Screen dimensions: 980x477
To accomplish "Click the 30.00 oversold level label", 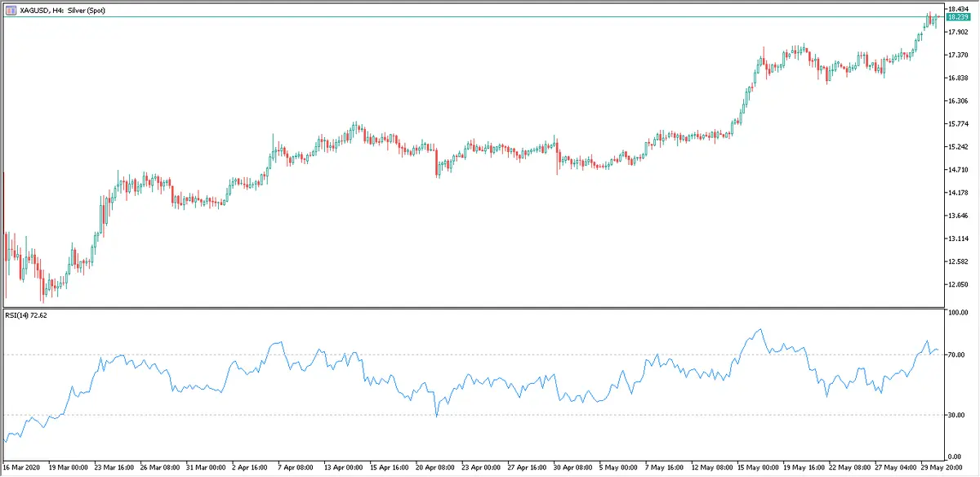I will (x=956, y=415).
